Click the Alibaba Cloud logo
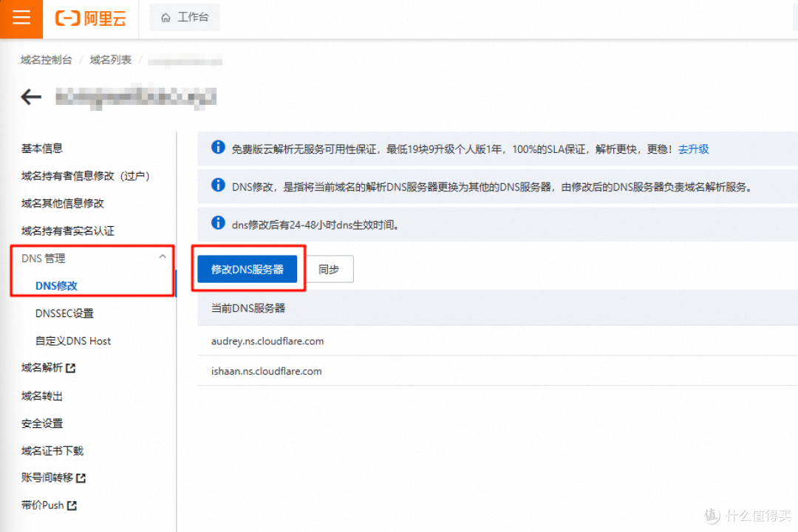Screen dimensions: 798x532 pos(92,18)
